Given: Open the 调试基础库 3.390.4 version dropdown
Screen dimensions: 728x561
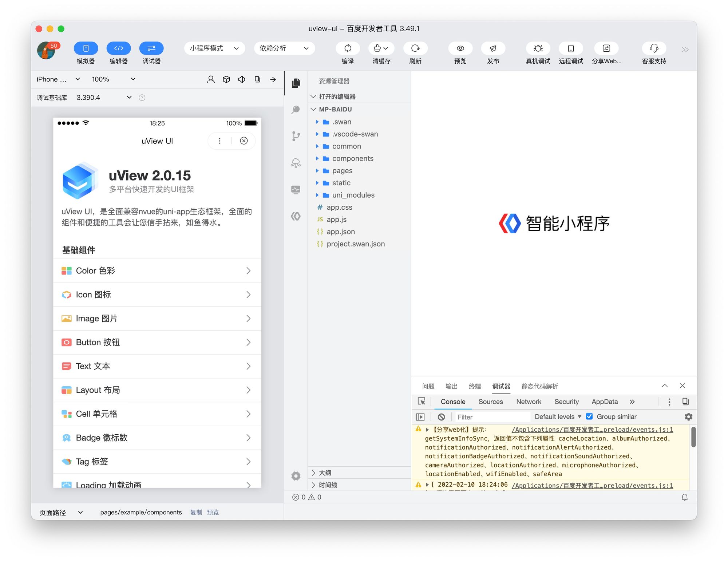Looking at the screenshot, I should point(104,98).
